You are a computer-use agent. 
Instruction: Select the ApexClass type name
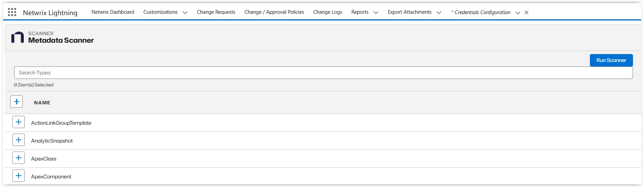tap(44, 159)
